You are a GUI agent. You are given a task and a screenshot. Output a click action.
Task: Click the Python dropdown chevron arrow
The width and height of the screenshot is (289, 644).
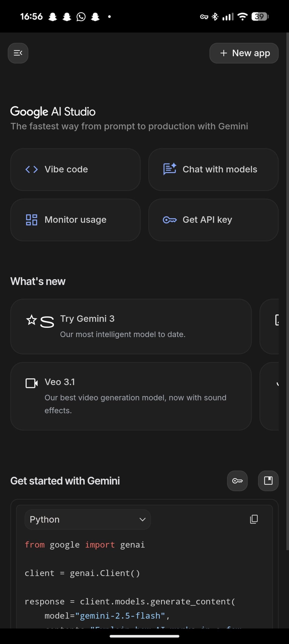142,519
